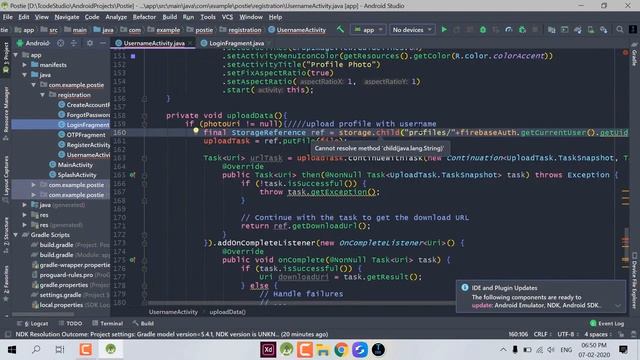Open the Terminal tool window button
640x360 pixels.
[x=108, y=323]
